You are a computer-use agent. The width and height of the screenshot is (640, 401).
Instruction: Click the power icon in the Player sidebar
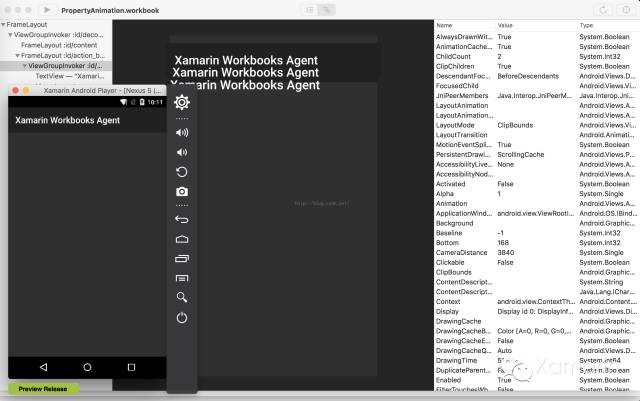point(182,318)
